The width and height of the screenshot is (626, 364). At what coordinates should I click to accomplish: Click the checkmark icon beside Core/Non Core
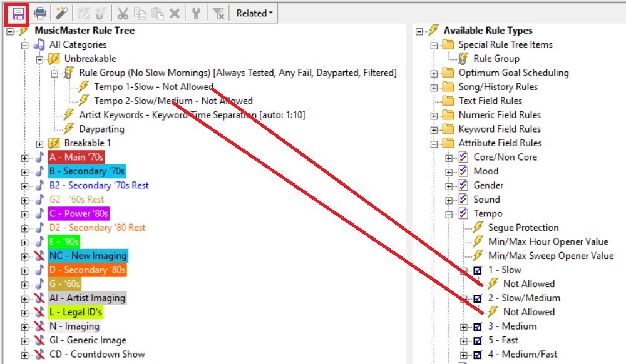463,157
